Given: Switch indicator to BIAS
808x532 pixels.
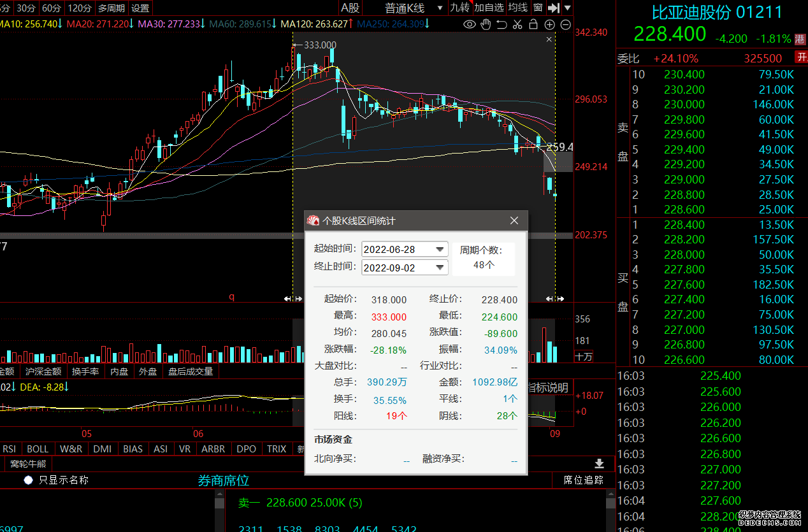Looking at the screenshot, I should 133,449.
